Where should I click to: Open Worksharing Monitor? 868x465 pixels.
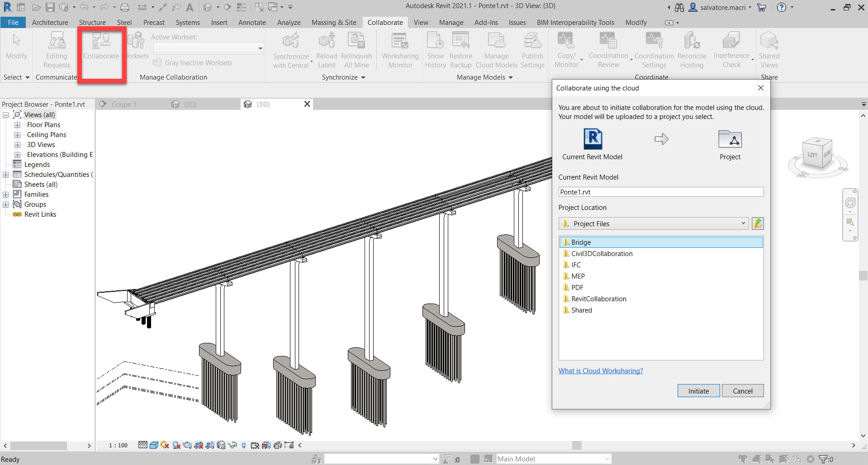tap(400, 50)
